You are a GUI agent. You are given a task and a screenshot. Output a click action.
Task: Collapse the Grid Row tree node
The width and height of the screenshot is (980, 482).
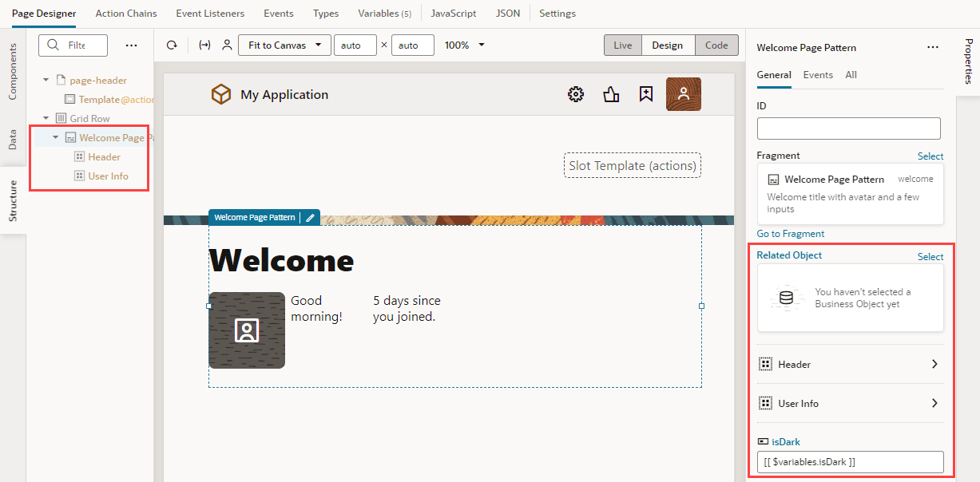tap(46, 117)
